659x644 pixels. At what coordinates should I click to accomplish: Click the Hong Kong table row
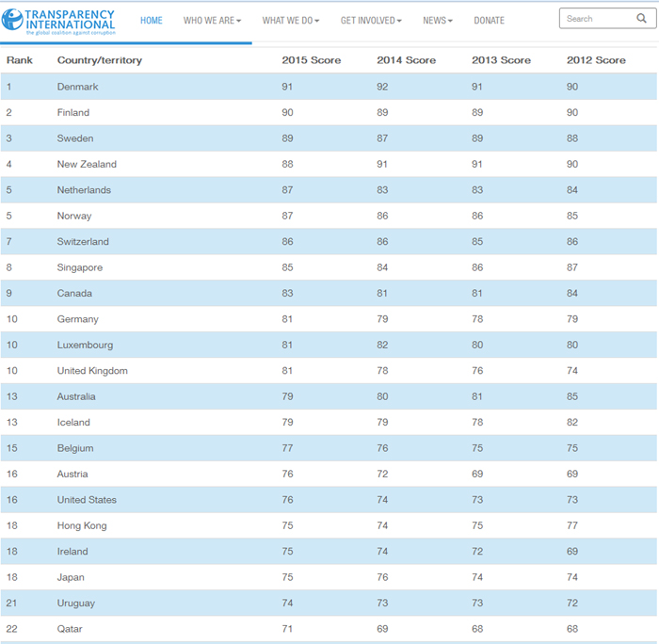point(82,525)
